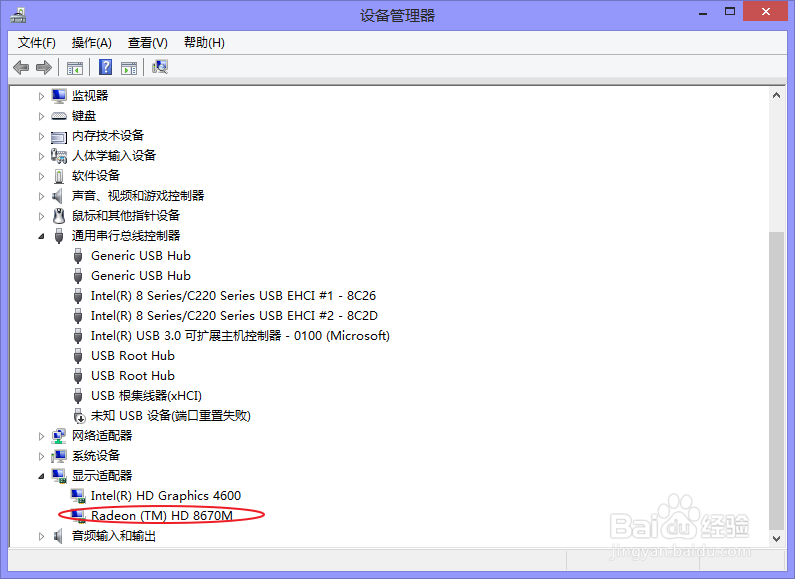Screen dimensions: 795x579
Task: Expand the 声音、视频和游戏控制器 node
Action: pos(41,196)
